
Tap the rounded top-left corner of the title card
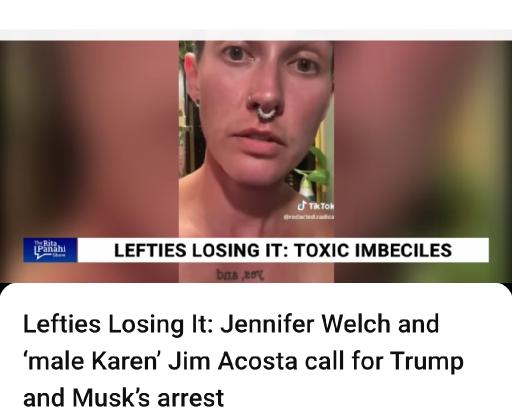point(9,291)
